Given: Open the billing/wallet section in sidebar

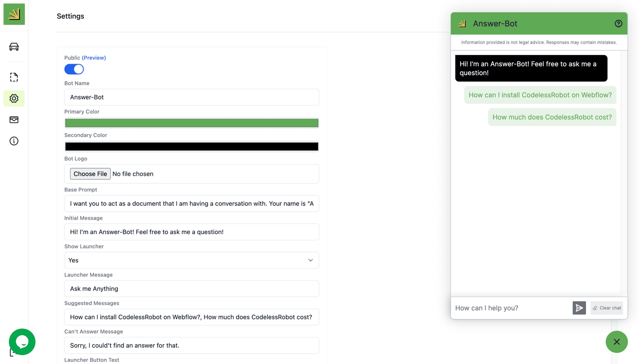Looking at the screenshot, I should [14, 119].
